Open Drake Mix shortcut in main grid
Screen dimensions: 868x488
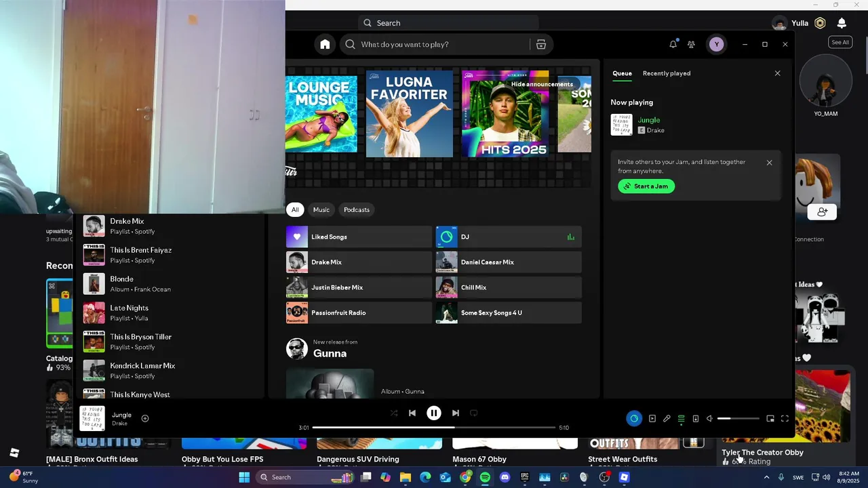[359, 262]
